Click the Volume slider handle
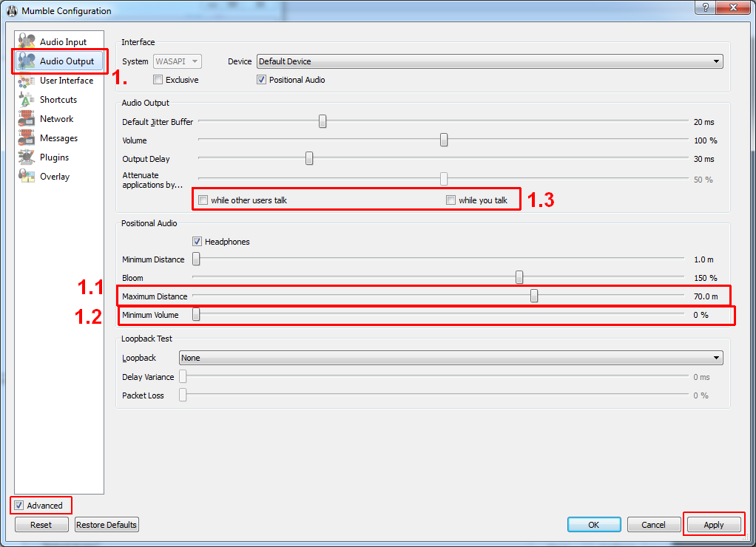The width and height of the screenshot is (756, 547). 444,140
